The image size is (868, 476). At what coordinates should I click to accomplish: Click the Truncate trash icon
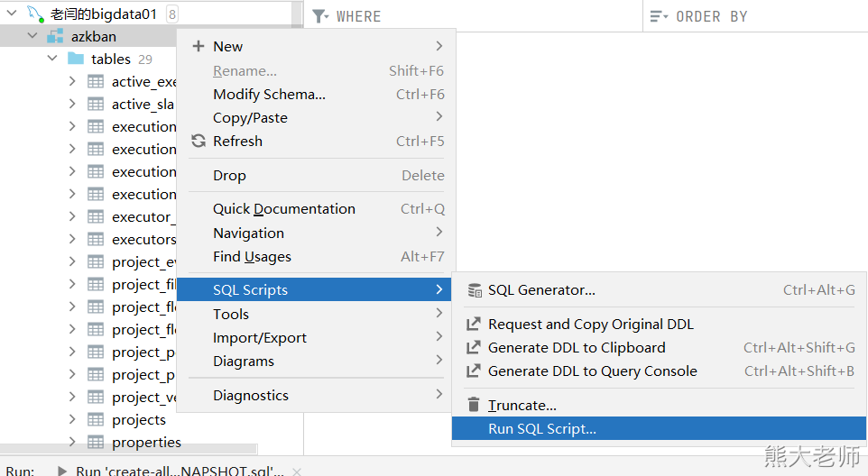[474, 406]
